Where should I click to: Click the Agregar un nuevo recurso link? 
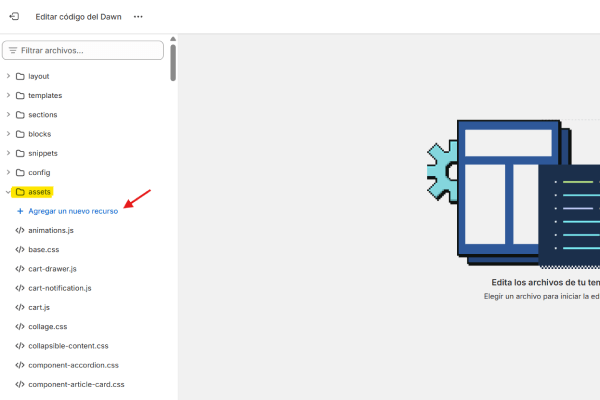tap(73, 211)
